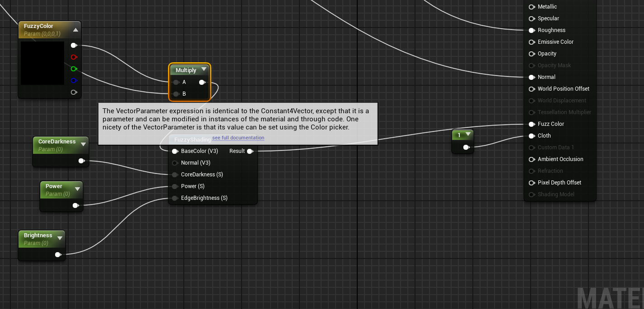Click the Roughness material input pin
The width and height of the screenshot is (644, 309).
[x=532, y=30]
